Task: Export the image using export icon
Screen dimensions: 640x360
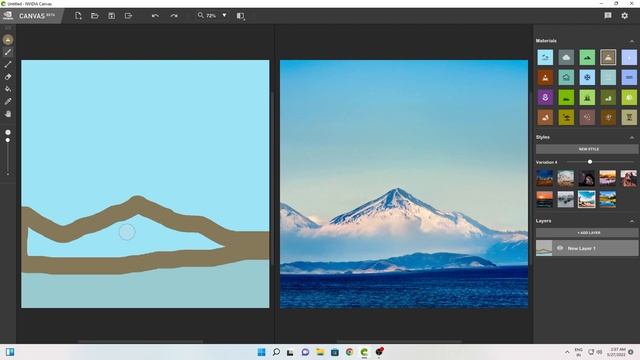Action: [x=128, y=16]
